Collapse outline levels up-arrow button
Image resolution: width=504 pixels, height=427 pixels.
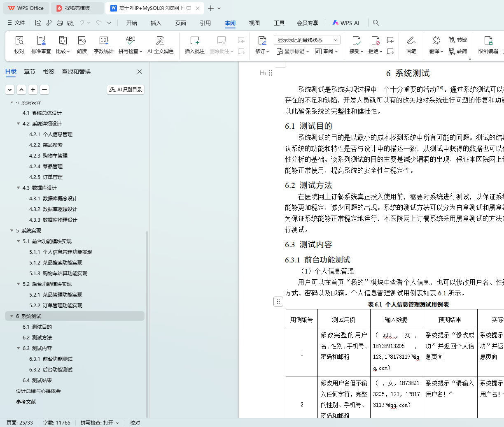pos(21,89)
